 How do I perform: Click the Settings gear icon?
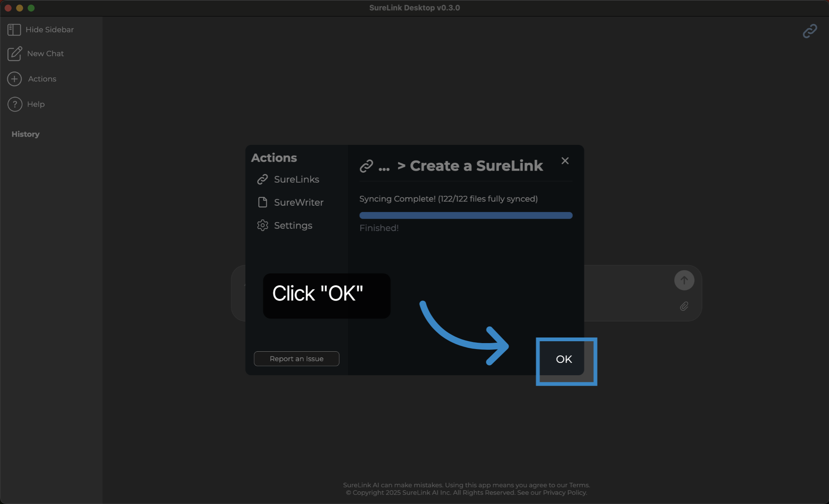click(x=262, y=225)
